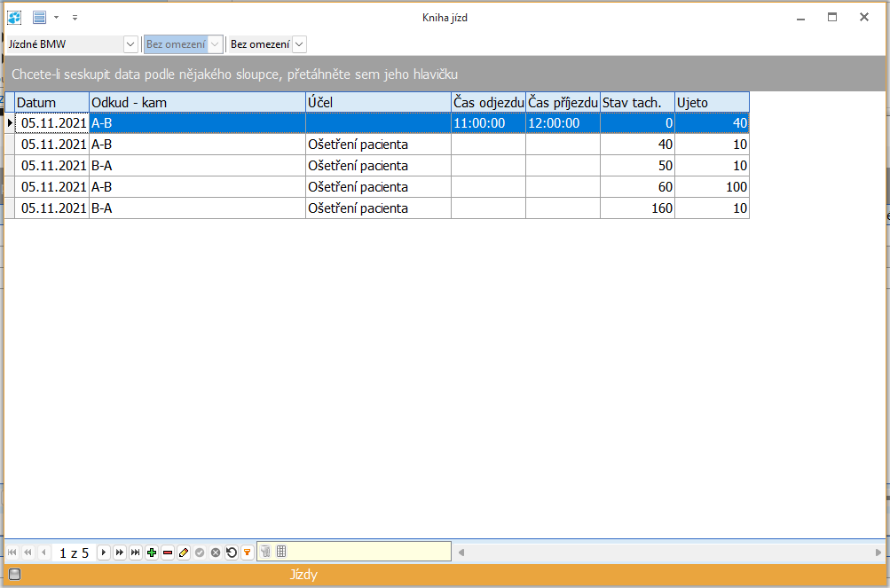
Task: Go to the previous record
Action: (x=43, y=553)
